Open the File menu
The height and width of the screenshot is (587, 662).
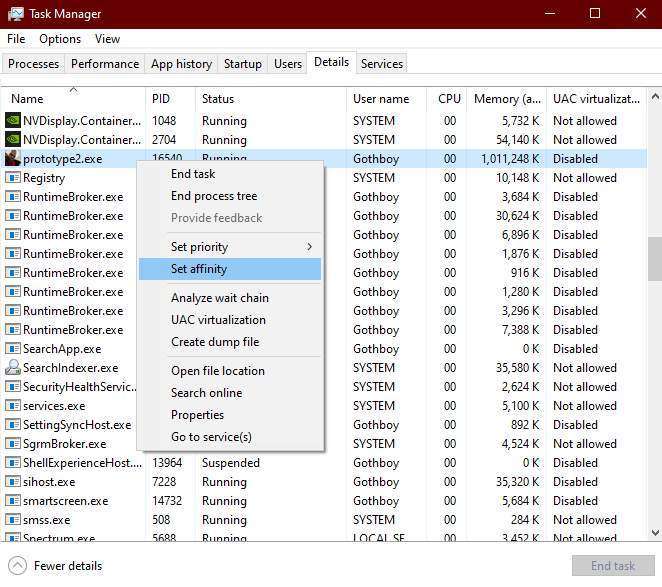pyautogui.click(x=16, y=39)
